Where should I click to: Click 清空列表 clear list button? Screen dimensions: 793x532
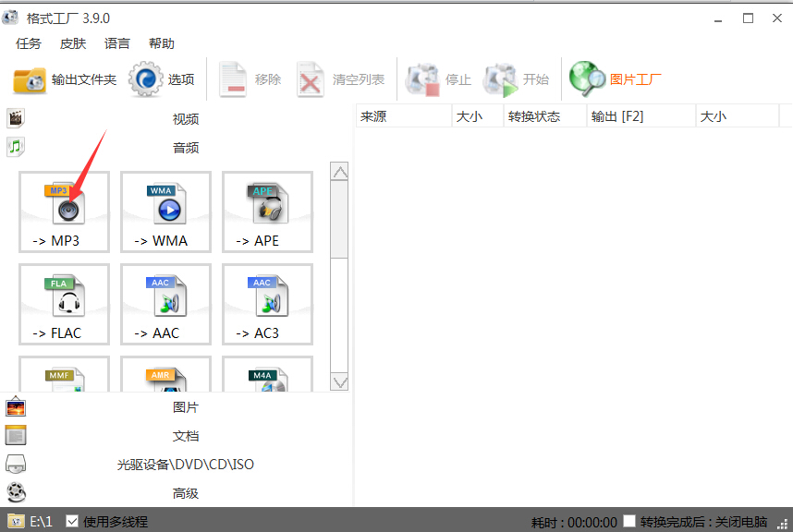tap(340, 79)
